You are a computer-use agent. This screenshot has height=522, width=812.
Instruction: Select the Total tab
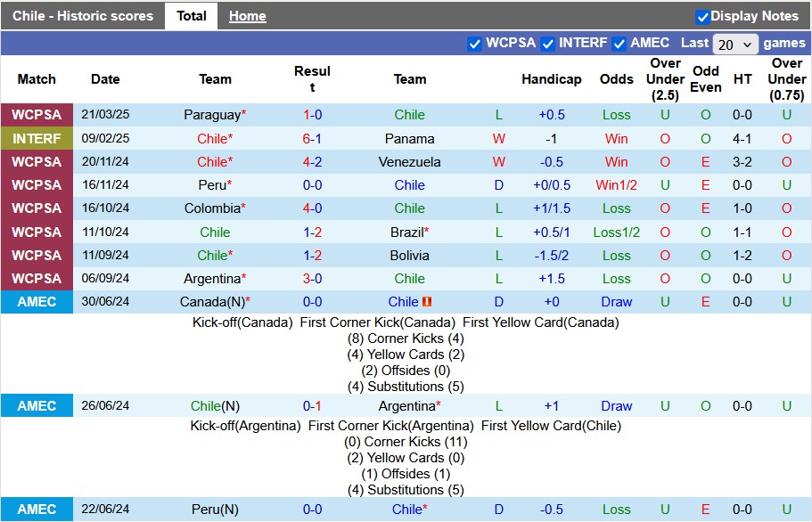point(191,16)
